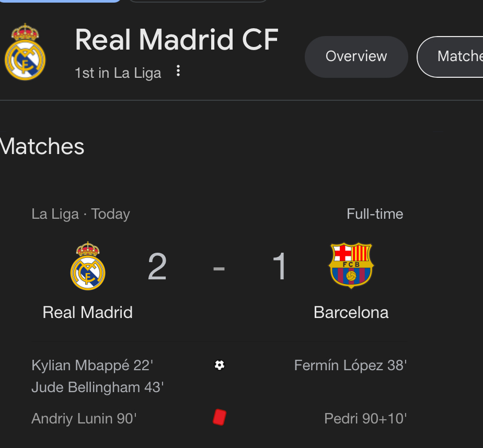The image size is (483, 448).
Task: Click the Real Madrid crest in match card
Action: 88,266
